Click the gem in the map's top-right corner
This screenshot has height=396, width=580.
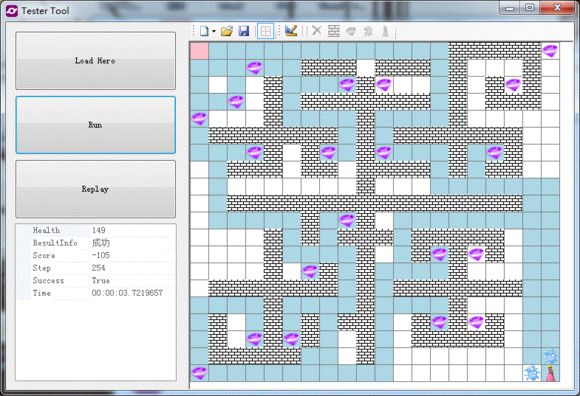550,51
